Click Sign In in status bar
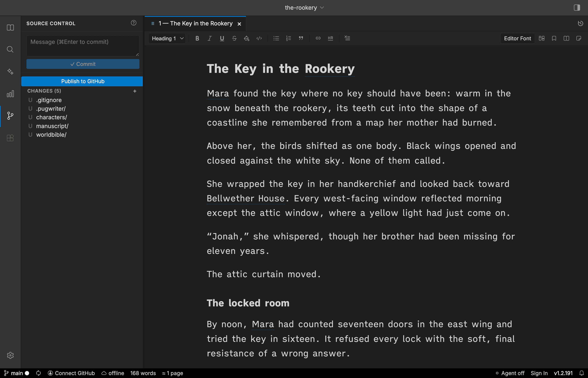This screenshot has height=378, width=588. (x=539, y=373)
